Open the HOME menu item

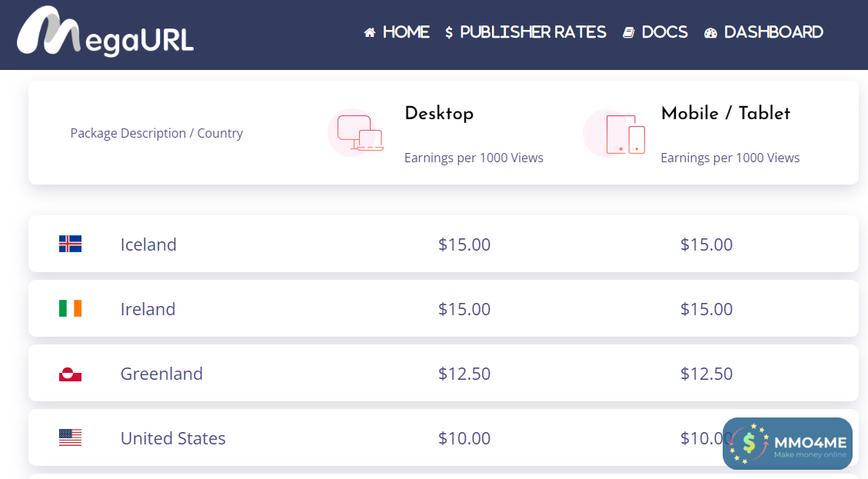tap(397, 32)
